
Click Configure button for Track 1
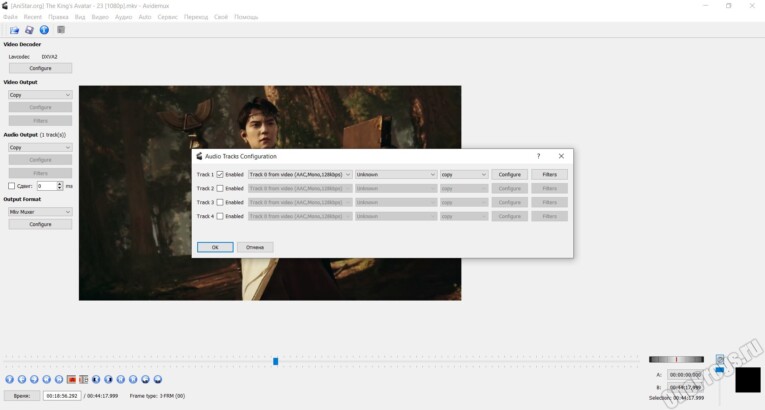(x=509, y=174)
